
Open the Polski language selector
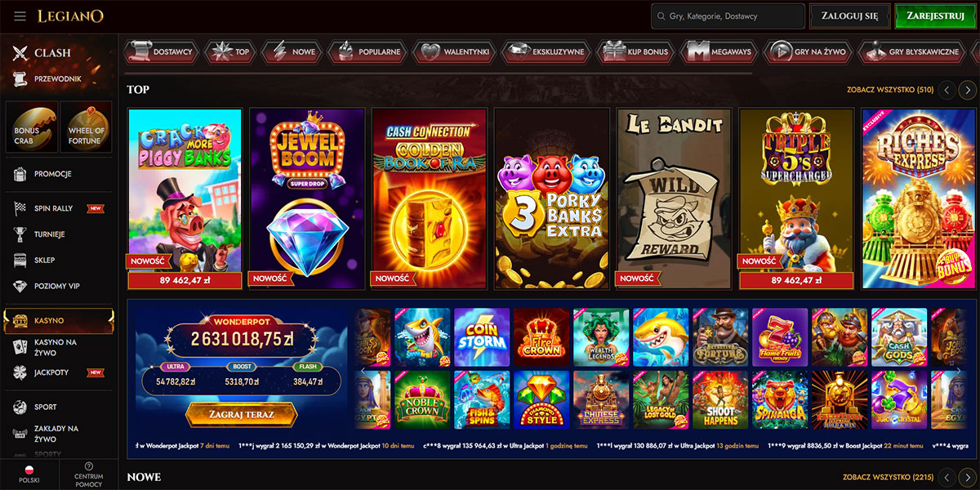pos(29,474)
